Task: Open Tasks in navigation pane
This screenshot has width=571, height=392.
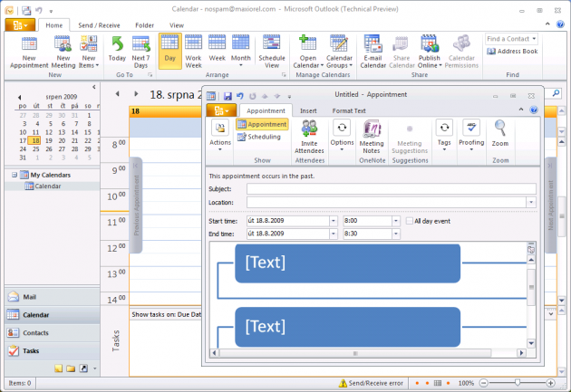Action: 52,351
